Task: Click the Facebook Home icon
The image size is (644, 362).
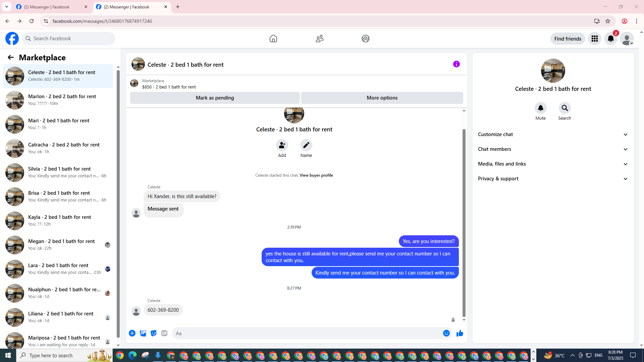Action: pyautogui.click(x=273, y=39)
